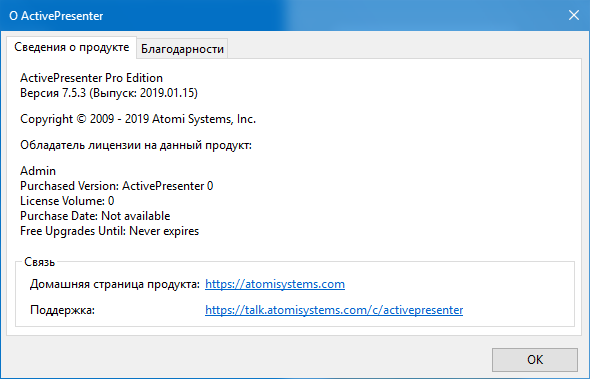Confirm the dialog with OK
Image resolution: width=590 pixels, height=379 pixels.
(x=535, y=359)
